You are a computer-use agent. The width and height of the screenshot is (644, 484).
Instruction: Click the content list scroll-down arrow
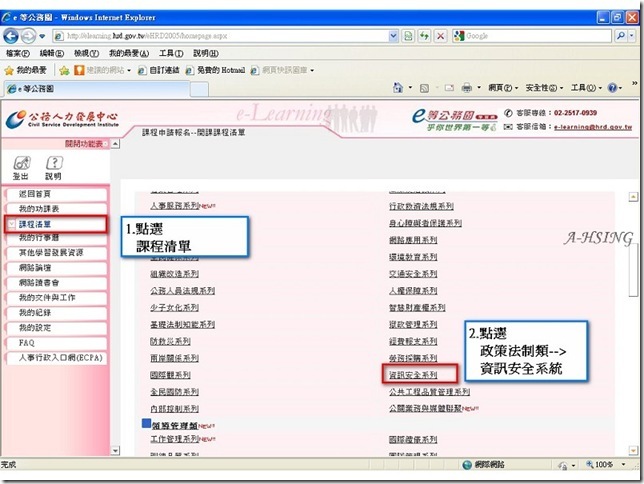point(633,451)
